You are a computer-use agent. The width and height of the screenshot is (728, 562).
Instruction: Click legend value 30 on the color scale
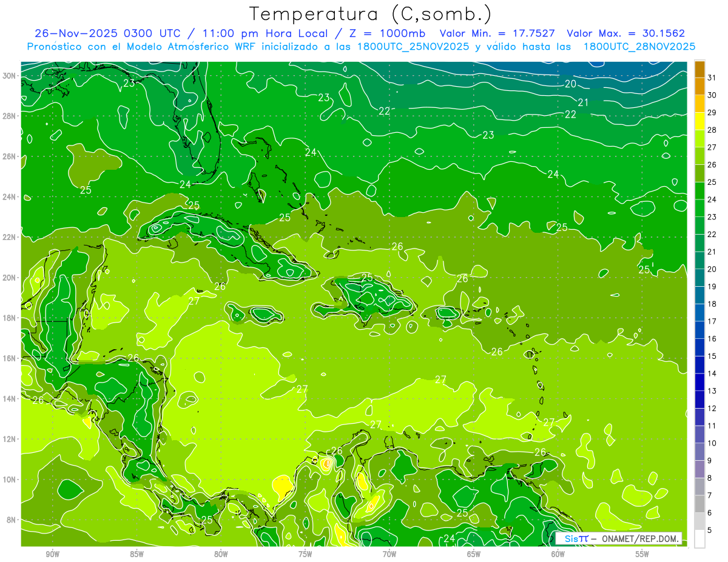[712, 95]
